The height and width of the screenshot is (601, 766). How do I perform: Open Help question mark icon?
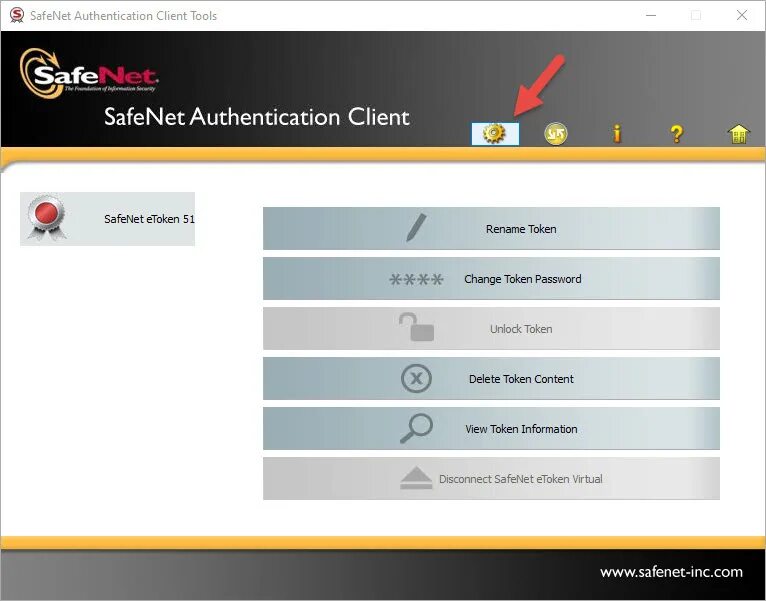[677, 134]
